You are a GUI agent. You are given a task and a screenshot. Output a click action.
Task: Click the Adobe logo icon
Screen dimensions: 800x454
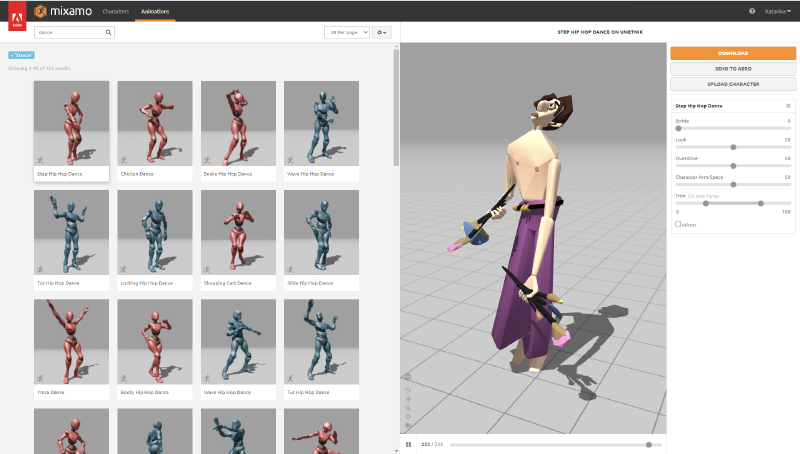click(17, 16)
